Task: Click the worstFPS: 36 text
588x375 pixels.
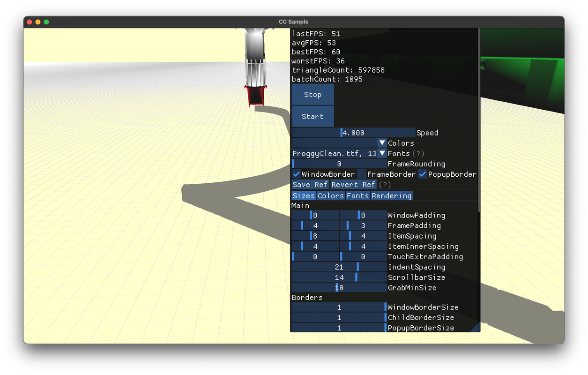Action: [318, 61]
